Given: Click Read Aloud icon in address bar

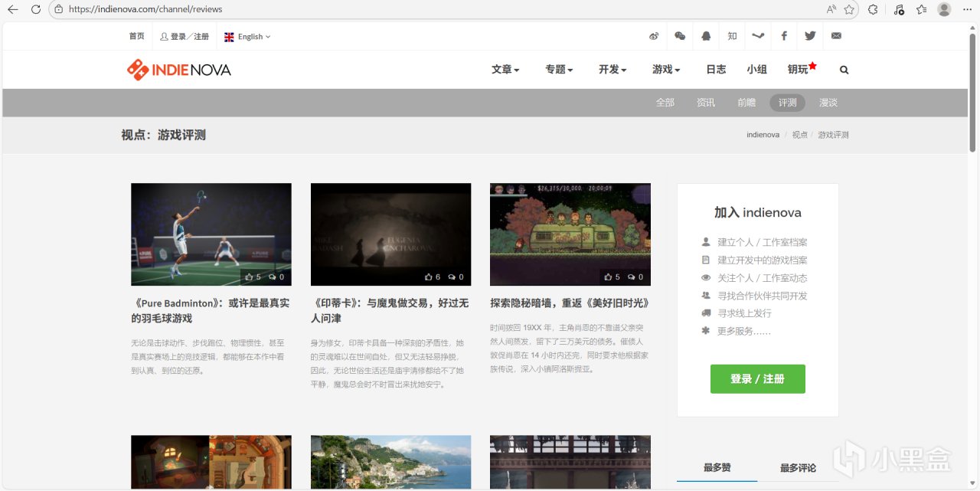Looking at the screenshot, I should (x=831, y=9).
